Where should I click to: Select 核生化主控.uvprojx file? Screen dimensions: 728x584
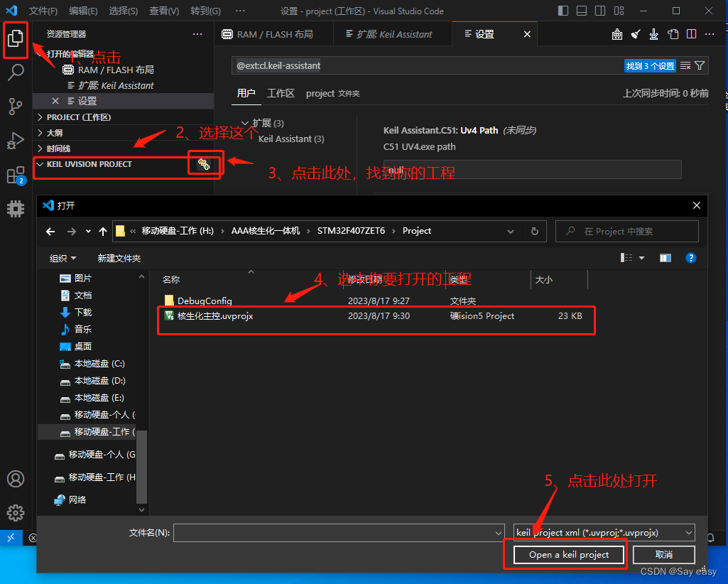coord(215,316)
